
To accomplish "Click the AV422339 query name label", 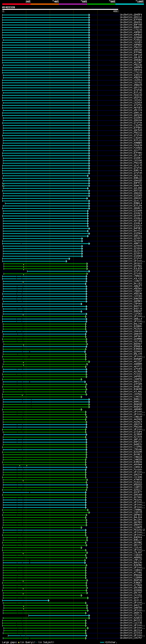I will (8, 7).
